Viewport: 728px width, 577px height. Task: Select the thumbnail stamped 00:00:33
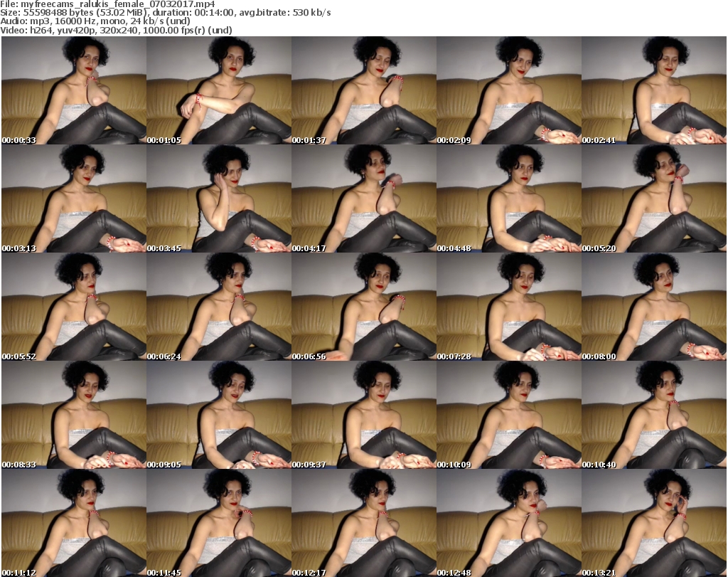pyautogui.click(x=74, y=90)
